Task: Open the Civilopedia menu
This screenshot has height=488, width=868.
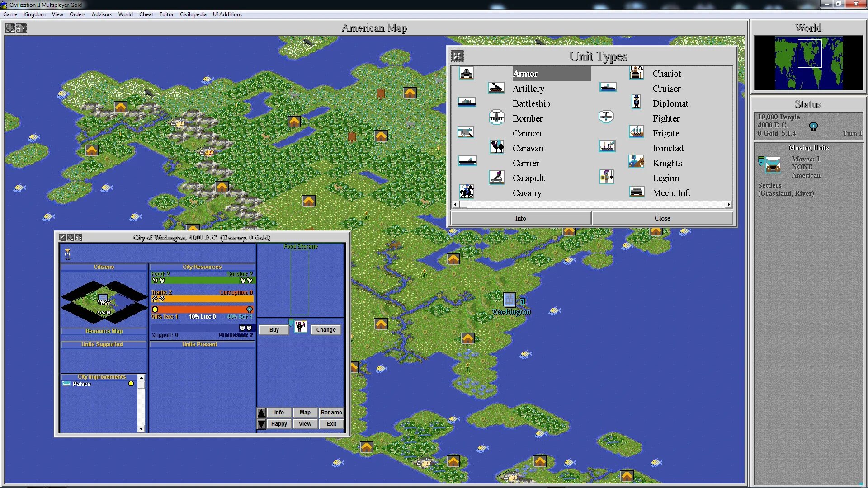Action: coord(193,14)
